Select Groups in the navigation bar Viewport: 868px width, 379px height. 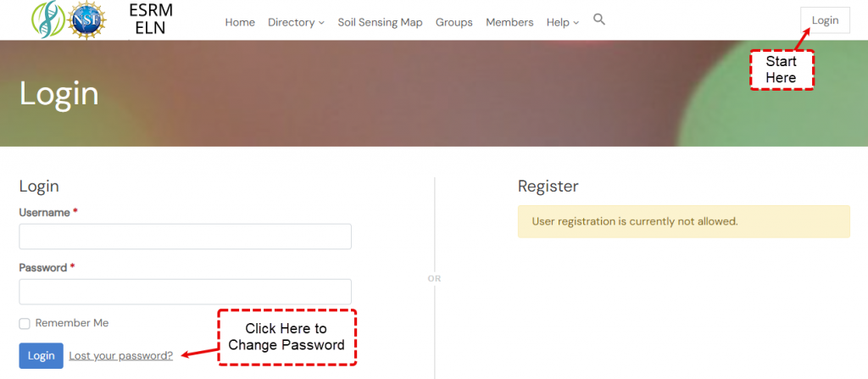click(x=454, y=22)
